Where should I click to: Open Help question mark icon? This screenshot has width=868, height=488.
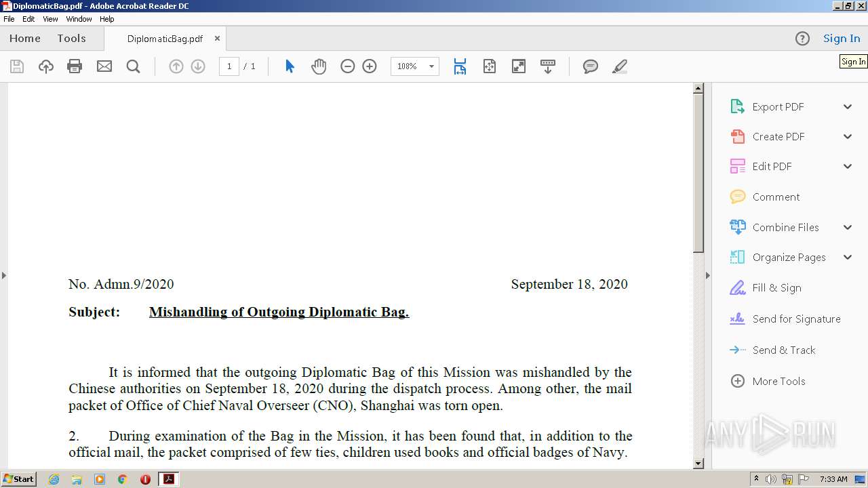click(802, 39)
